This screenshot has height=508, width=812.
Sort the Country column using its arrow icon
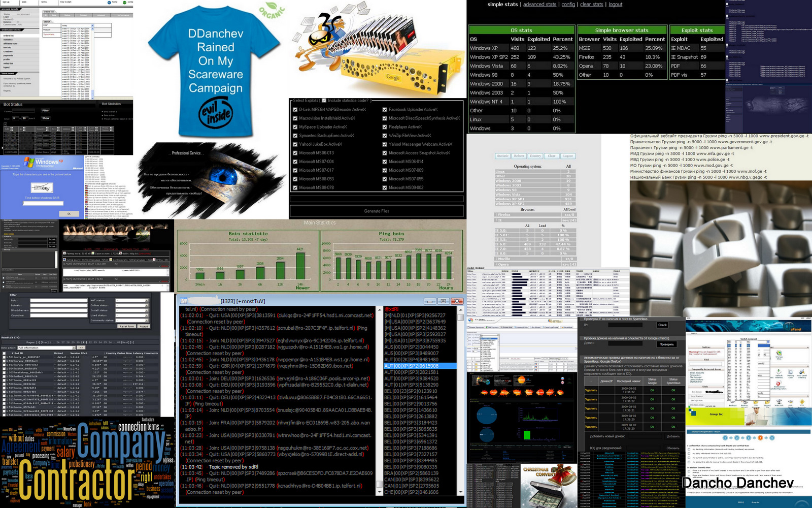[x=48, y=128]
